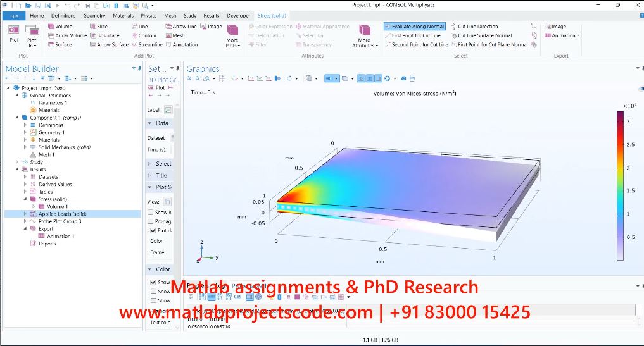Image resolution: width=644 pixels, height=346 pixels.
Task: Uncheck the 'Plot d' checkbox
Action: [x=153, y=230]
